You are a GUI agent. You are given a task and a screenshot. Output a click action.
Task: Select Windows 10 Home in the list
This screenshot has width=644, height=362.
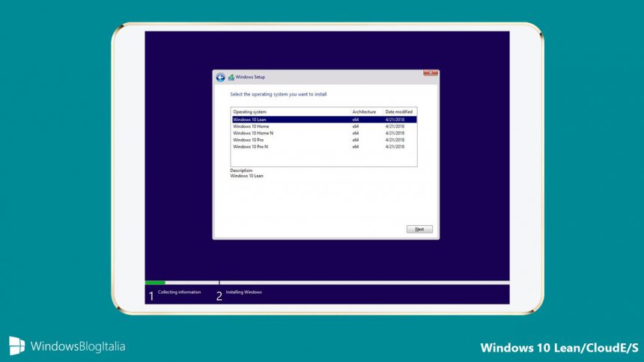click(324, 126)
